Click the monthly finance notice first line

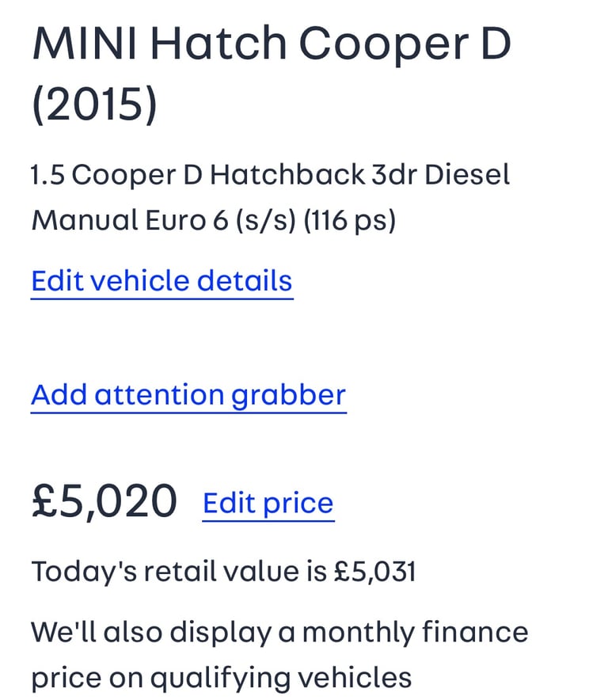coord(279,632)
